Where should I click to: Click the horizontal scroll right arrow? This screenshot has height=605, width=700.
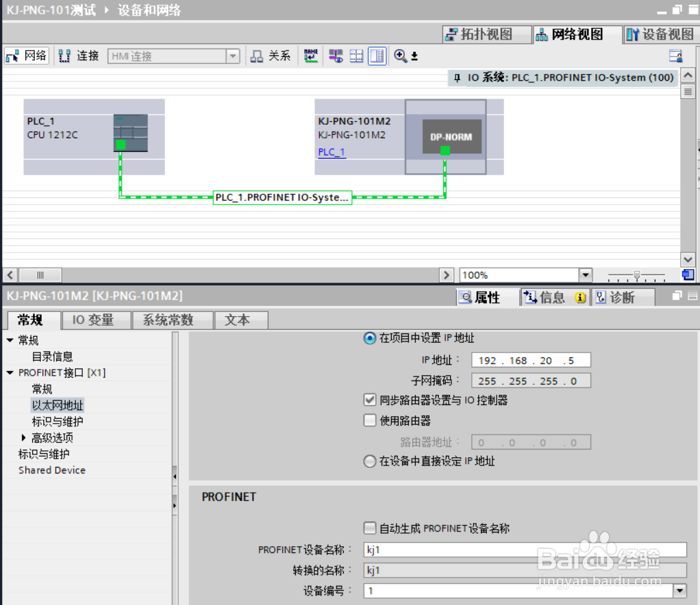446,275
